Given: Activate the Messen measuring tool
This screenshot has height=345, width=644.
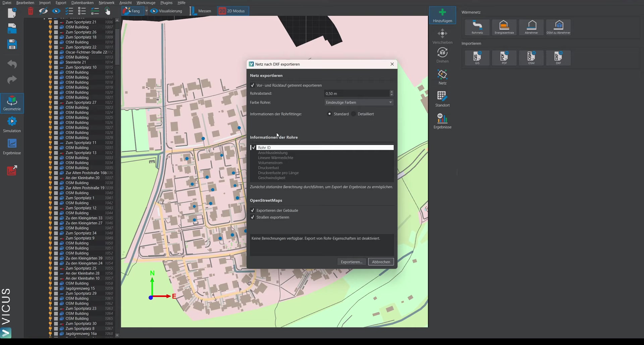Looking at the screenshot, I should (x=201, y=11).
